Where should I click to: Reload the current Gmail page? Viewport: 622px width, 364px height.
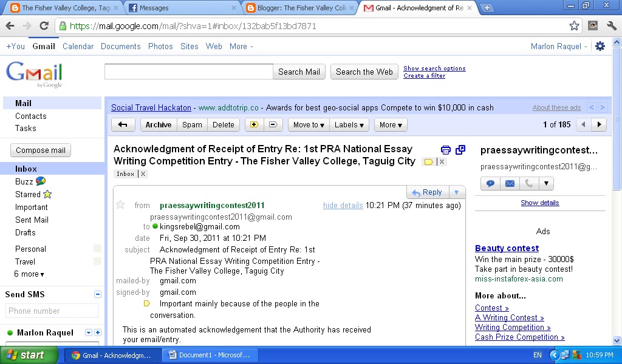(x=44, y=26)
